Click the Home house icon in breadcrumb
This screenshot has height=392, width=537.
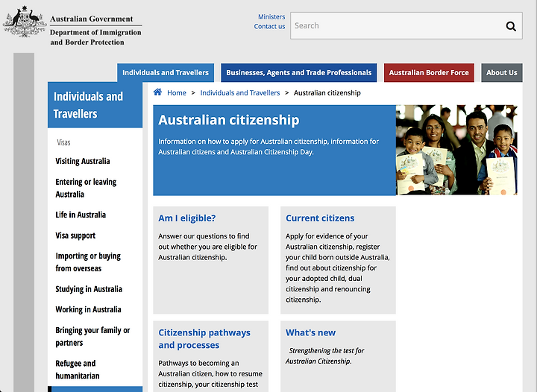pos(157,92)
